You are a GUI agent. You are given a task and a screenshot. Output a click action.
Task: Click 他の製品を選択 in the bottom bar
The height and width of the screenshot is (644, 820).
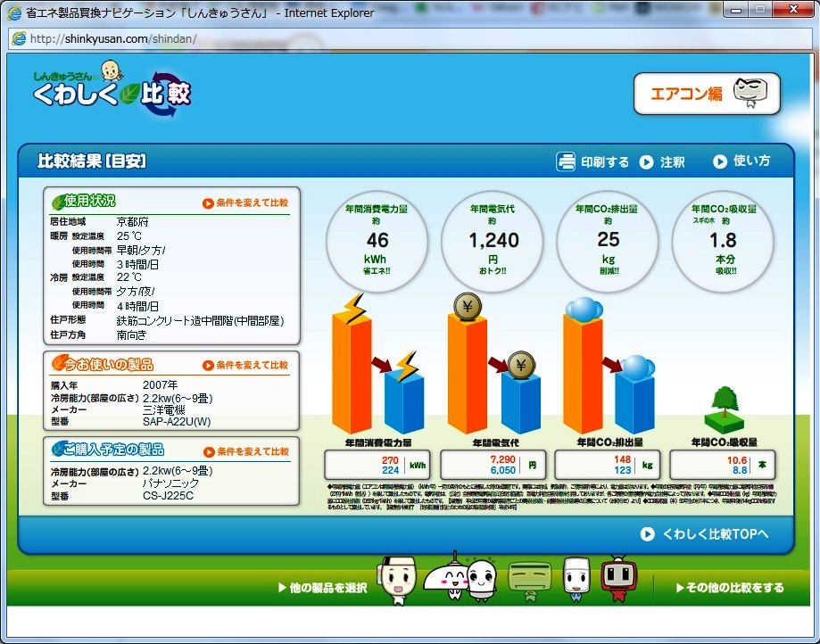click(x=323, y=588)
